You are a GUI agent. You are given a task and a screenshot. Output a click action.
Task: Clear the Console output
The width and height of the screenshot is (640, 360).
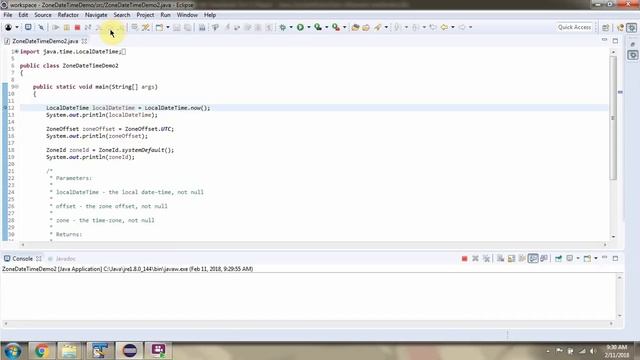coord(500,258)
